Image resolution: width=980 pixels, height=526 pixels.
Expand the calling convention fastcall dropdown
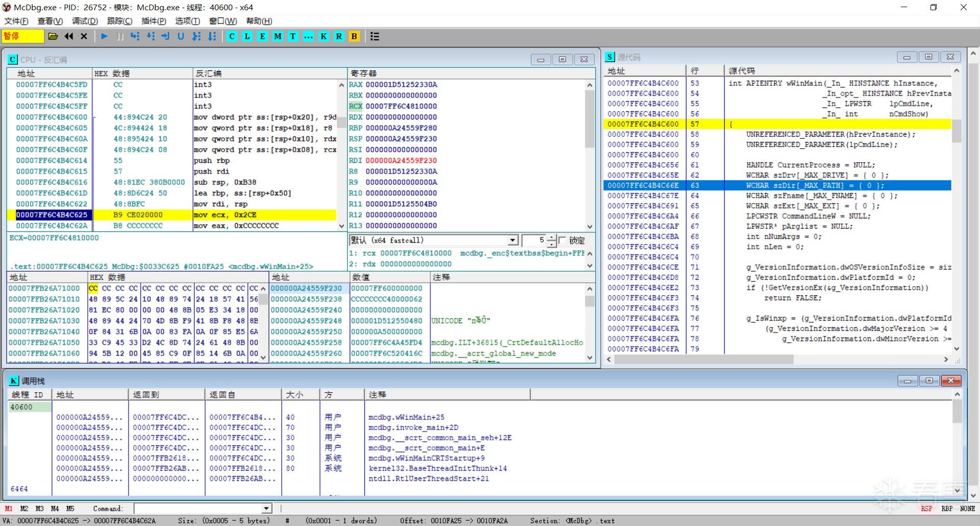pyautogui.click(x=513, y=240)
